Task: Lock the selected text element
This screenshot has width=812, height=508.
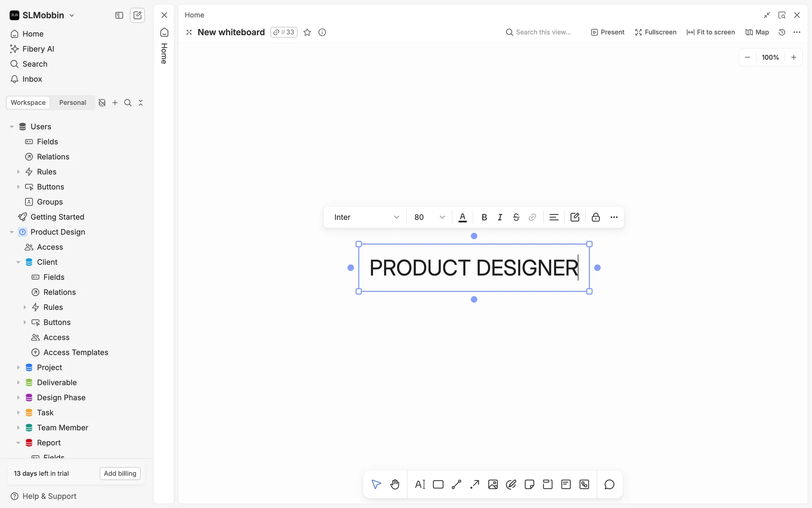Action: [595, 217]
